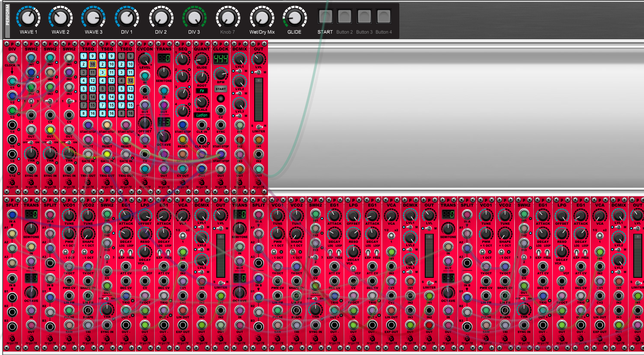
Task: Click the LEVEL knob on CVCON
Action: pyautogui.click(x=145, y=59)
